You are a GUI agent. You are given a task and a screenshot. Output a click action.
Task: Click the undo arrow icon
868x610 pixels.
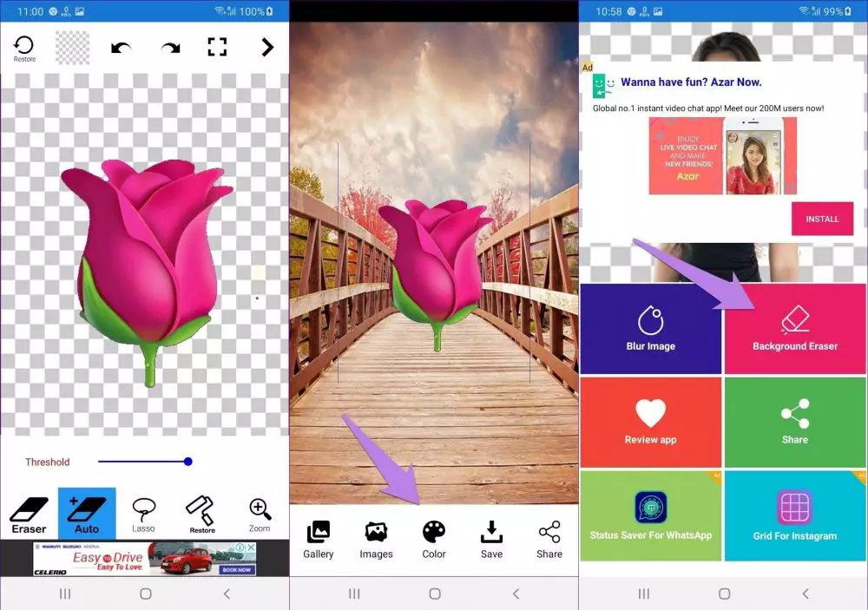(122, 48)
